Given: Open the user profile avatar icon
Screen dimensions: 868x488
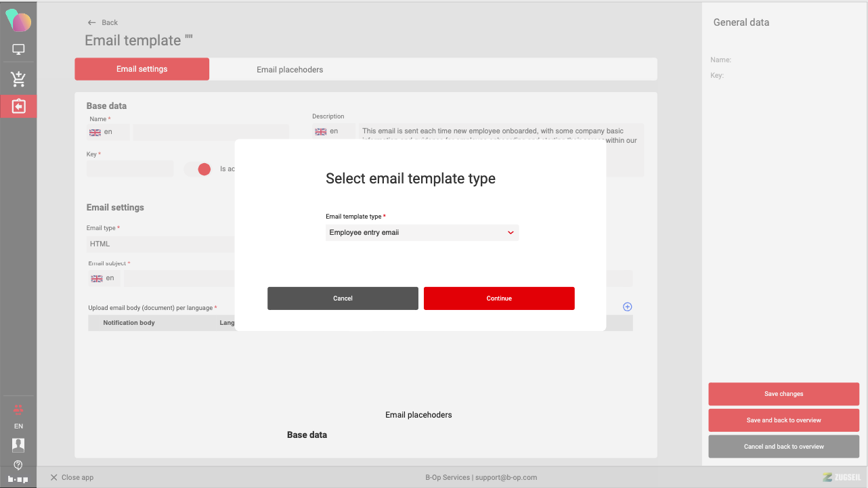Looking at the screenshot, I should coord(18,445).
